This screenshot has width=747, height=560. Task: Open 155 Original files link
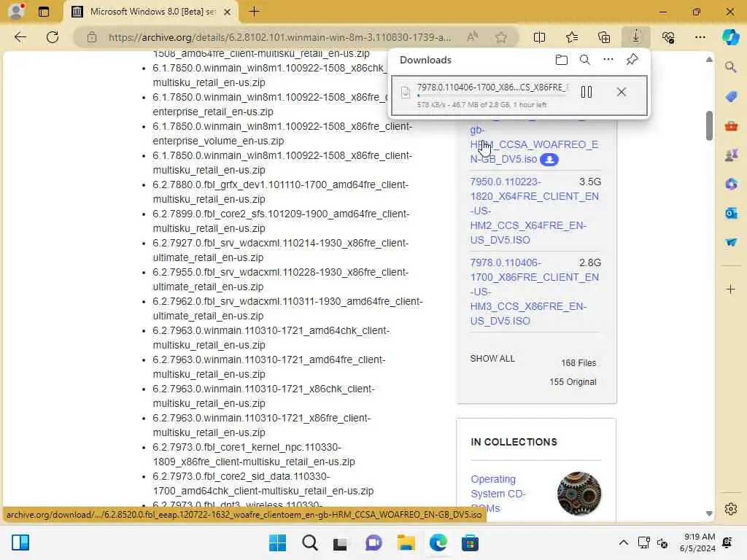click(573, 382)
